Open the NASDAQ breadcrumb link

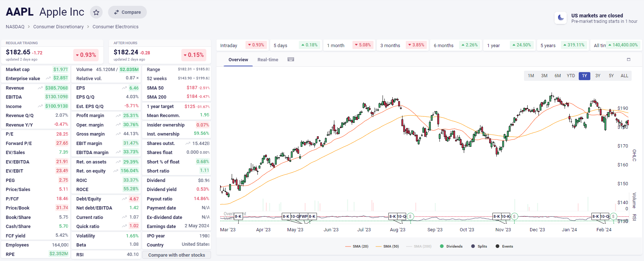point(15,27)
